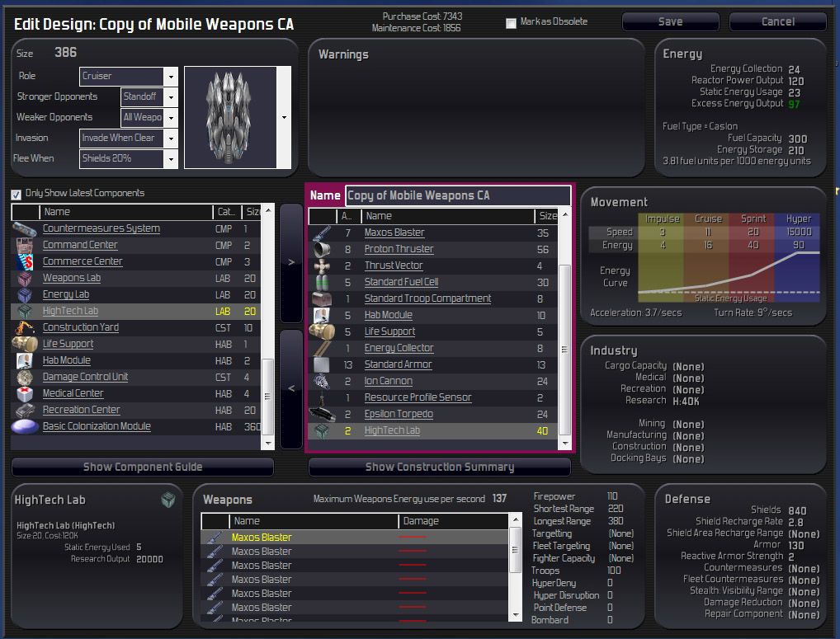Click the Damage column header in Weapons
Image resolution: width=840 pixels, height=639 pixels.
(453, 521)
